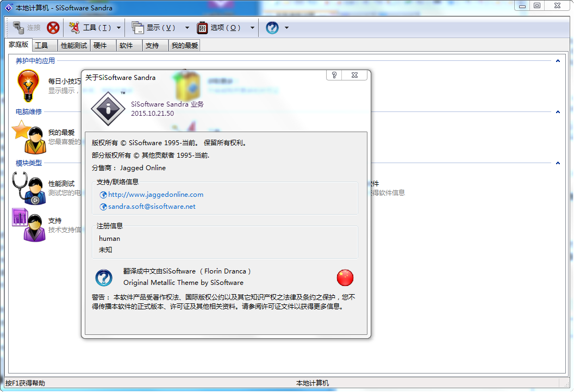Click the question mark icon beside translator credit

pyautogui.click(x=104, y=278)
